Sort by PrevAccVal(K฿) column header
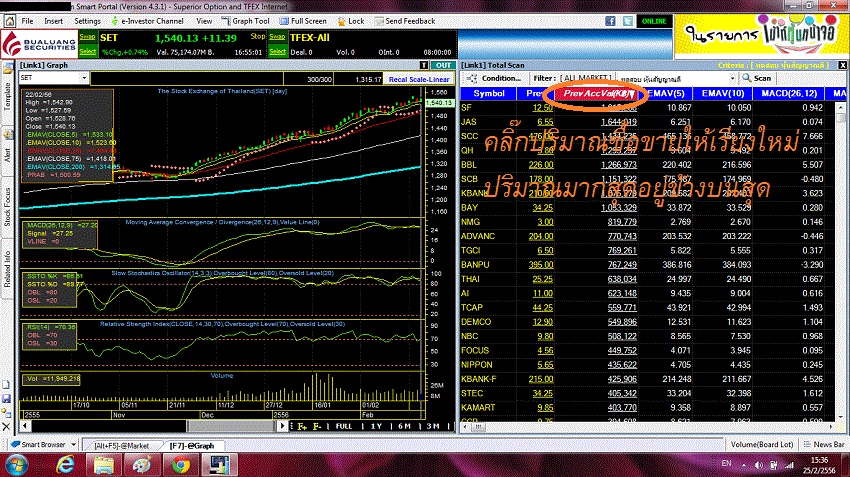The width and height of the screenshot is (850, 477). [x=597, y=94]
